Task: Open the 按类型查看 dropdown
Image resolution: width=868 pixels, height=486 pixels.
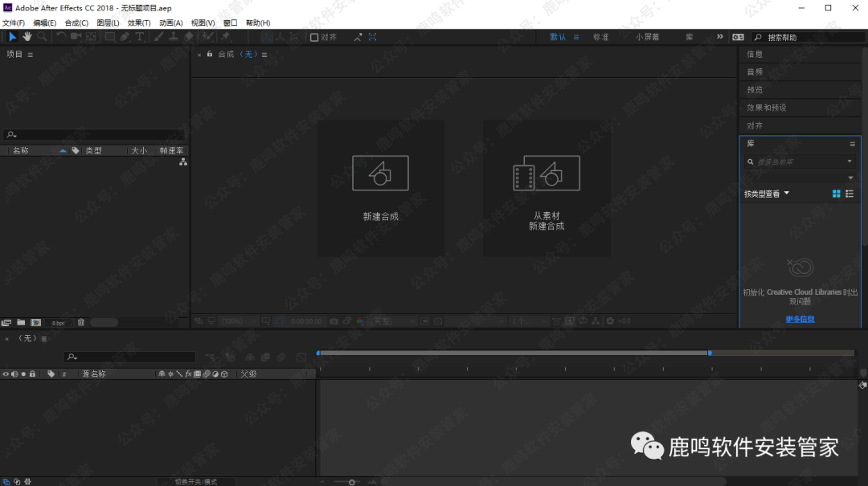Action: click(x=765, y=193)
